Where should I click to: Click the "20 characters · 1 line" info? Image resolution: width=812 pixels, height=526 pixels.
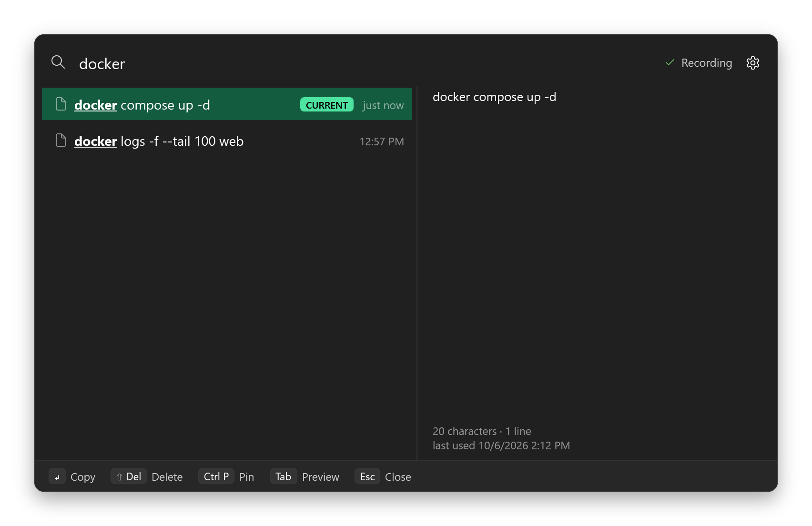(x=482, y=431)
